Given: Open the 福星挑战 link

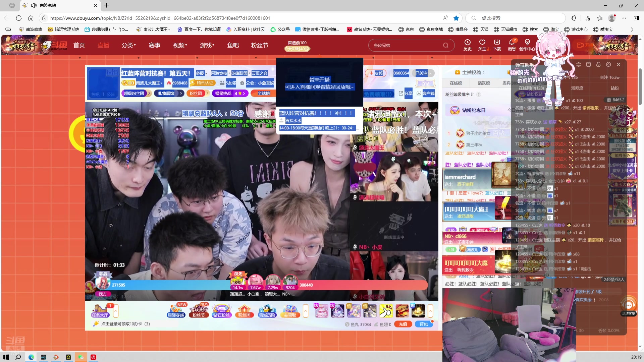Looking at the screenshot, I should 230,94.
